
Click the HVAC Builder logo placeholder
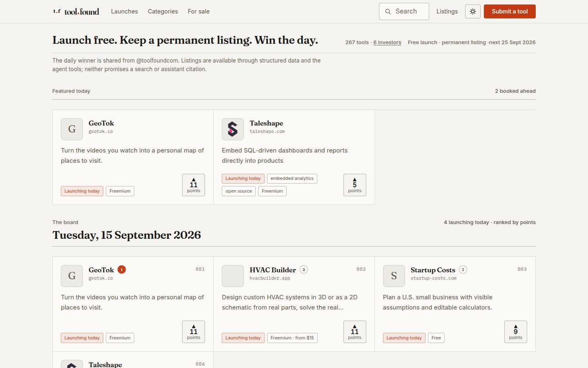click(x=233, y=276)
